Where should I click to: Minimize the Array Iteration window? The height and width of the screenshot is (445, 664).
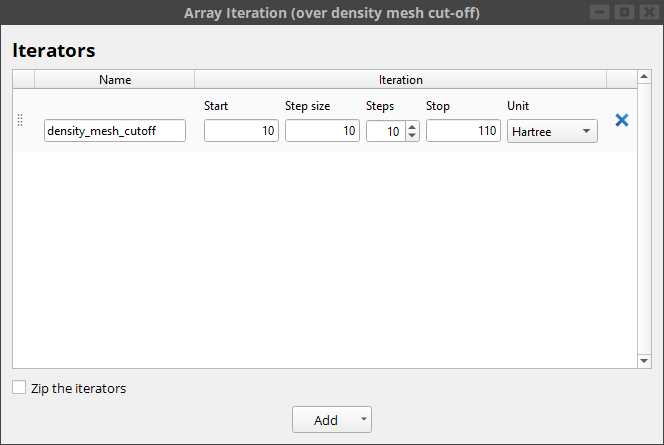[599, 12]
